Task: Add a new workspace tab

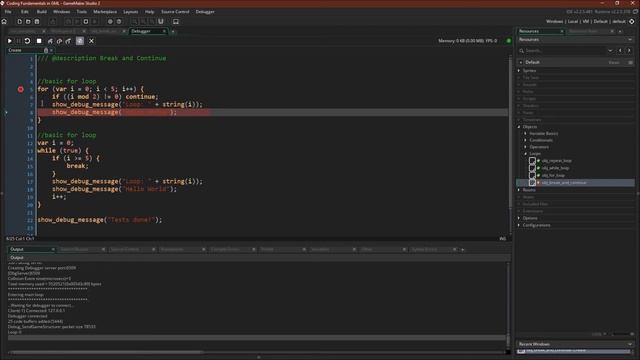Action: point(173,31)
